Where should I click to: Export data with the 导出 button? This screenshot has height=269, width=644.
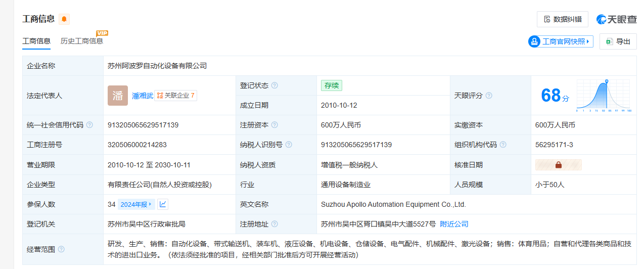pyautogui.click(x=618, y=41)
